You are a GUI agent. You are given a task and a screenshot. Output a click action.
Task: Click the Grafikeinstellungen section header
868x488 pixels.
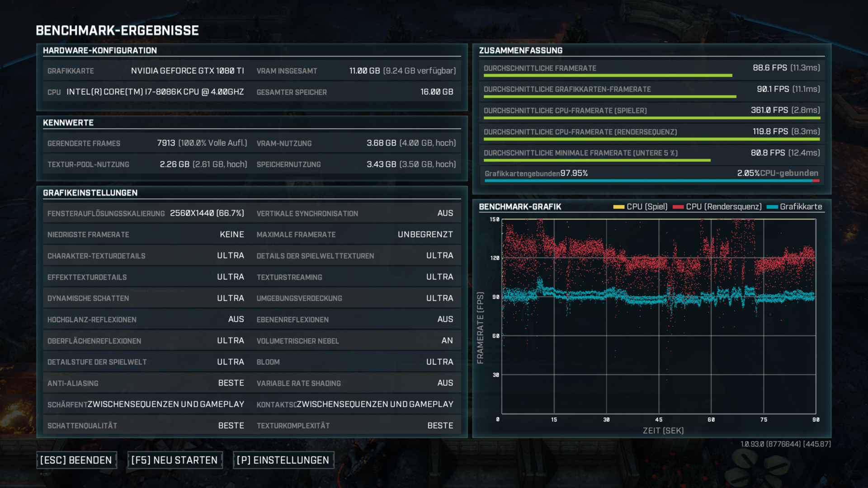(x=90, y=193)
